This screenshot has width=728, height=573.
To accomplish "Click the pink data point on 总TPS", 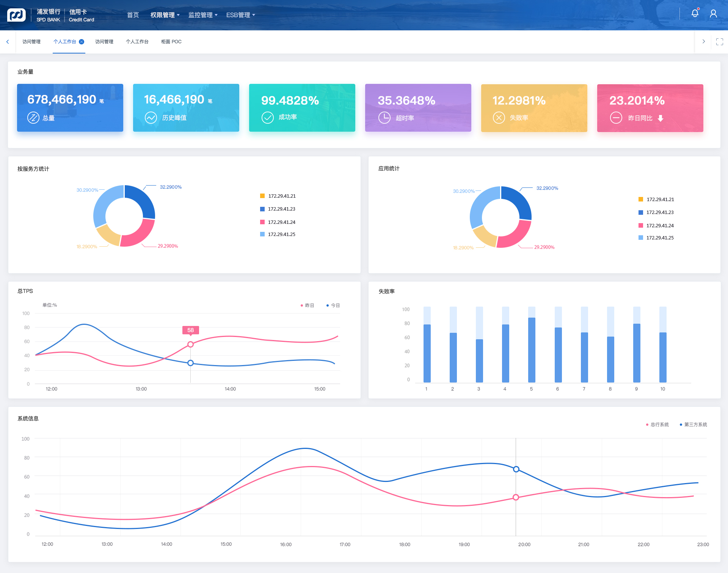I will (x=191, y=345).
